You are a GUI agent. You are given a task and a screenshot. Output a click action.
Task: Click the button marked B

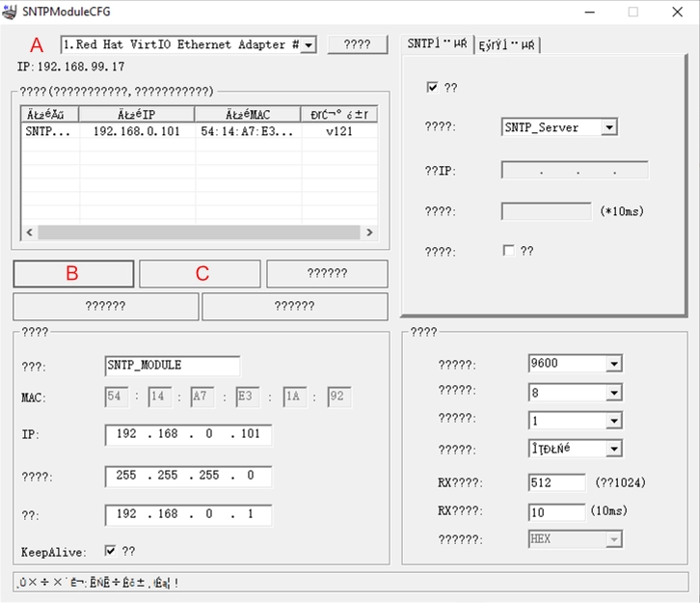pyautogui.click(x=73, y=274)
